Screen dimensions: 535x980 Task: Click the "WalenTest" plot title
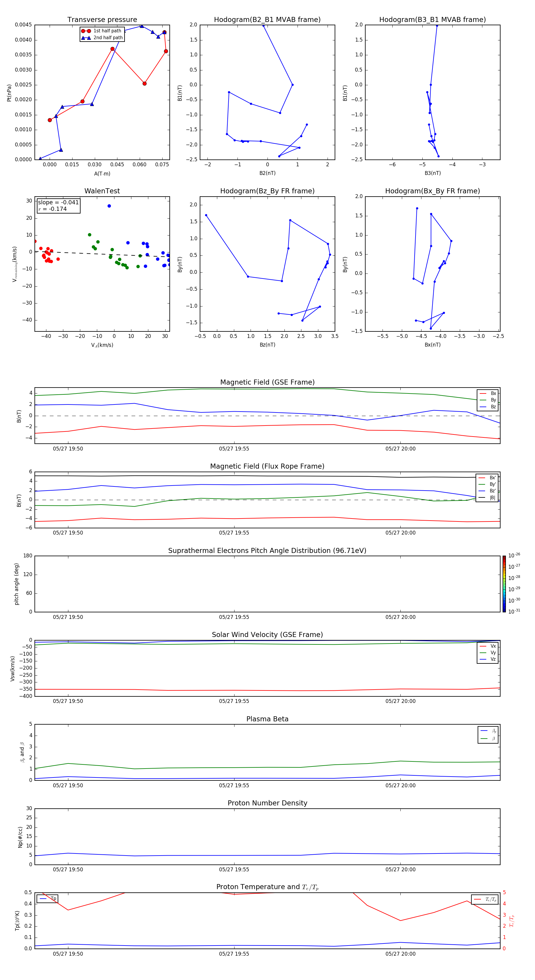pyautogui.click(x=102, y=191)
